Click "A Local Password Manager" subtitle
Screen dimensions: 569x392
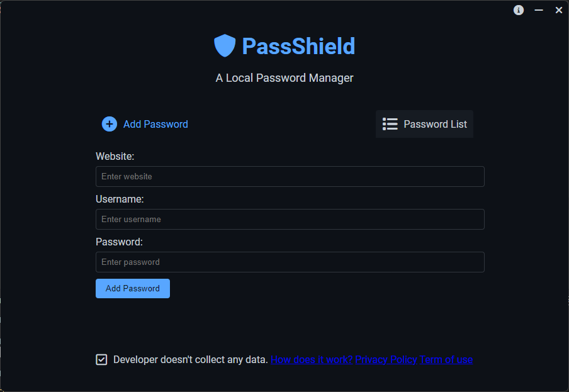284,78
